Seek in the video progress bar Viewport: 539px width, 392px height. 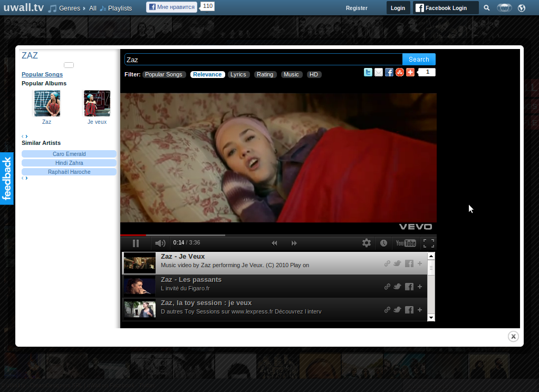pyautogui.click(x=278, y=235)
